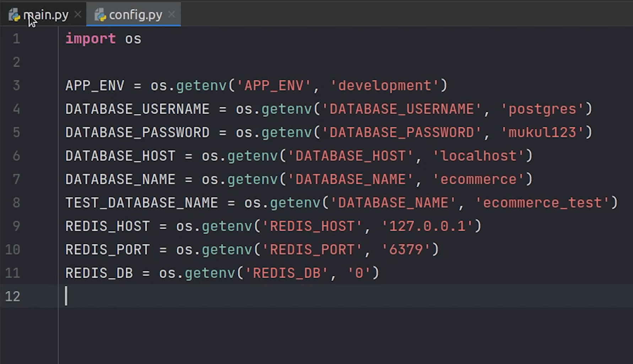The image size is (633, 364).
Task: Place cursor on the 'import' keyword
Action: tap(91, 39)
